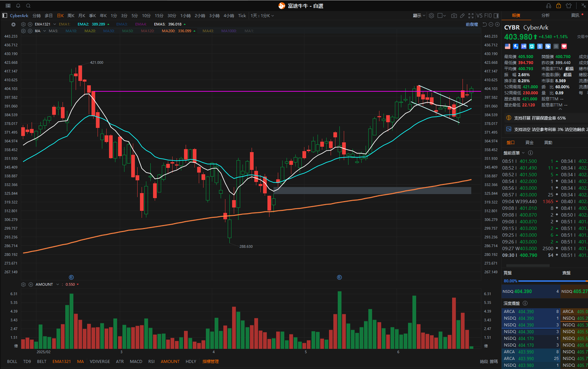The width and height of the screenshot is (588, 369).
Task: Click the chart undo/reset arrow
Action: pyautogui.click(x=484, y=24)
